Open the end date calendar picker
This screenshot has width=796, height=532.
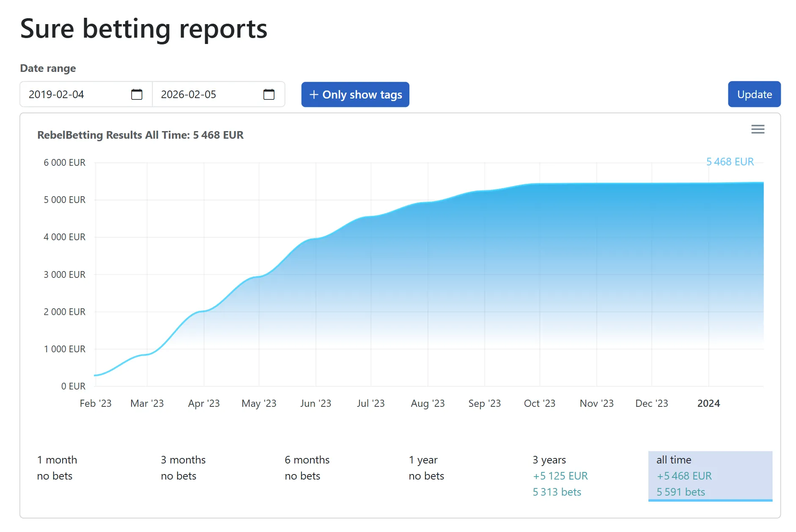(x=269, y=94)
